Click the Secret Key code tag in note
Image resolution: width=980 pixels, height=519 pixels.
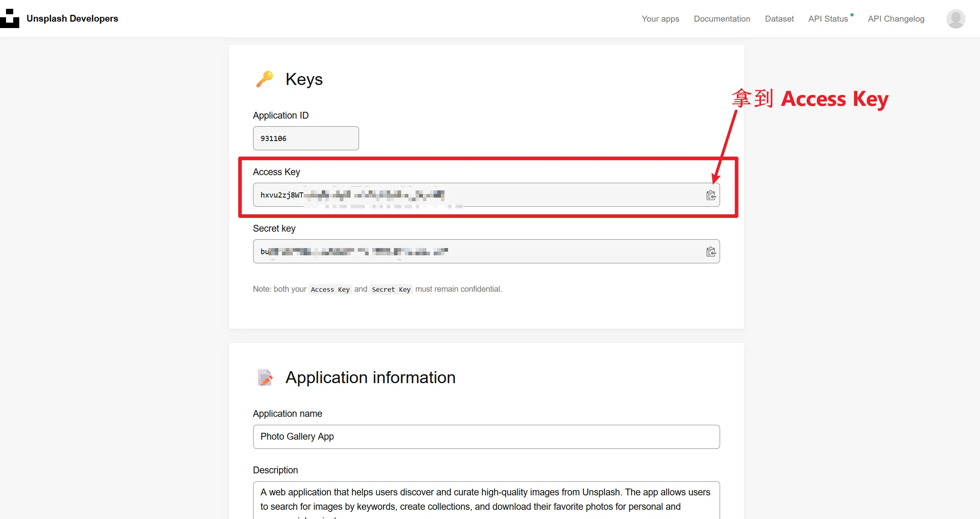[x=391, y=289]
